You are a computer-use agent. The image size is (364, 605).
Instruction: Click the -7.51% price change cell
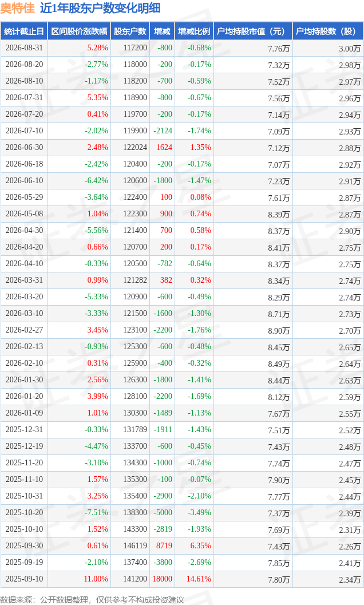coord(97,512)
